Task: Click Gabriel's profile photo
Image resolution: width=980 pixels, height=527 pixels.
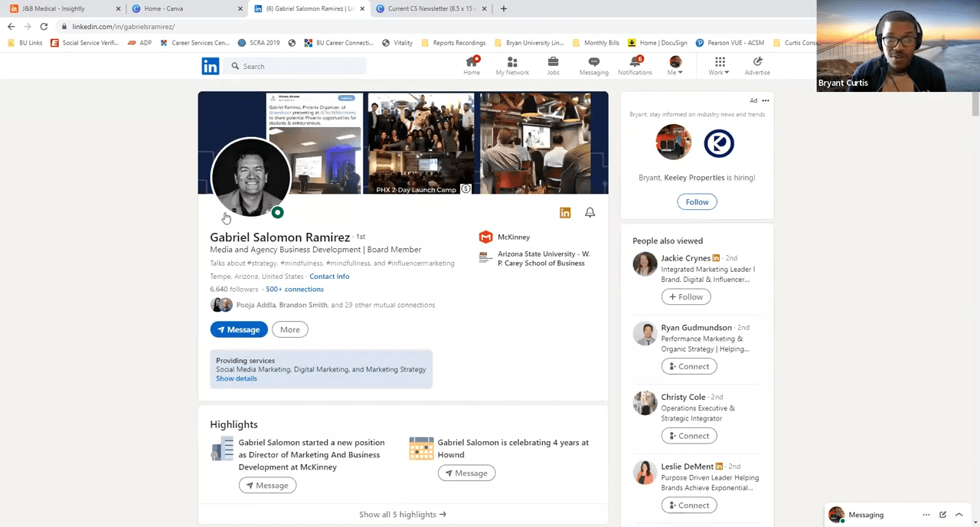Action: point(250,178)
